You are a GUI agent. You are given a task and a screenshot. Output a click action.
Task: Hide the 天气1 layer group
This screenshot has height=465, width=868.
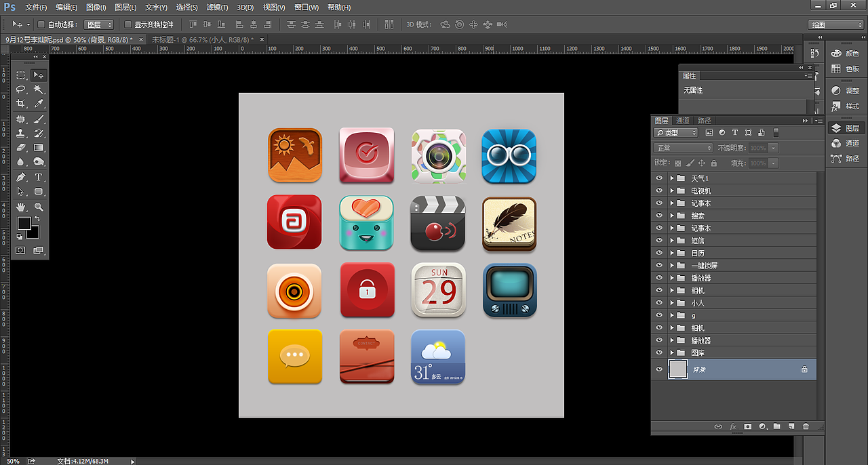pyautogui.click(x=659, y=178)
